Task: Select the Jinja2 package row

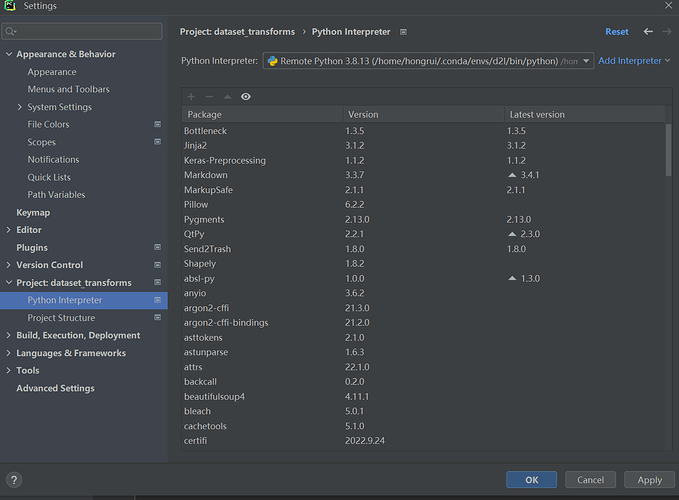Action: (x=424, y=145)
